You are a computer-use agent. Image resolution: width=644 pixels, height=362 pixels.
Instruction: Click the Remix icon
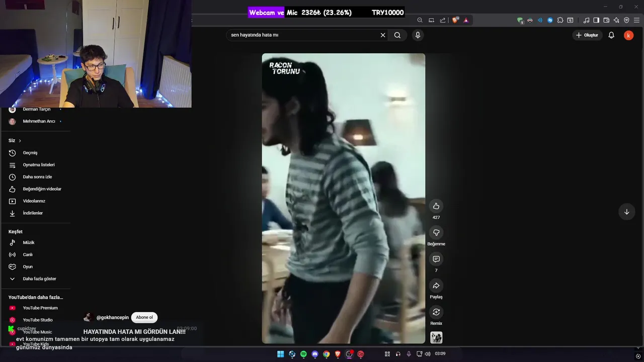pyautogui.click(x=436, y=312)
